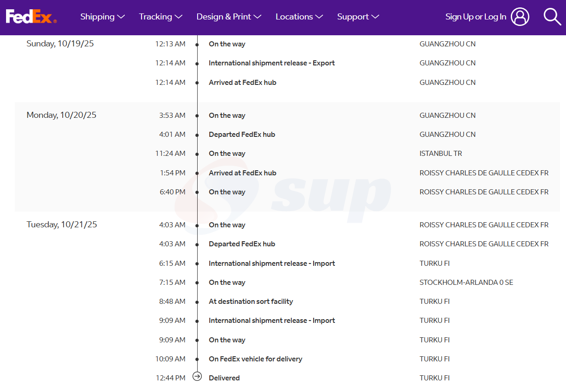Click the 12:13 AM timeline dot
The width and height of the screenshot is (566, 392).
pyautogui.click(x=197, y=45)
